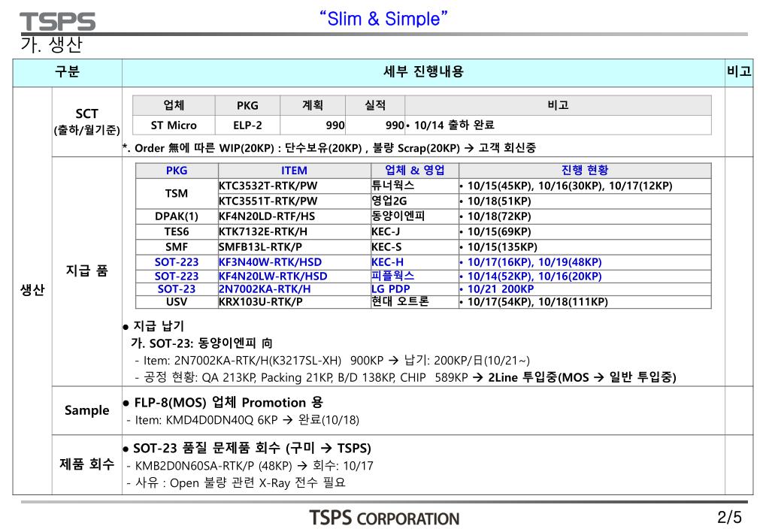Screen dimensions: 769x532
Task: Click the blue 피플웍스 vendor cell
Action: (x=414, y=276)
